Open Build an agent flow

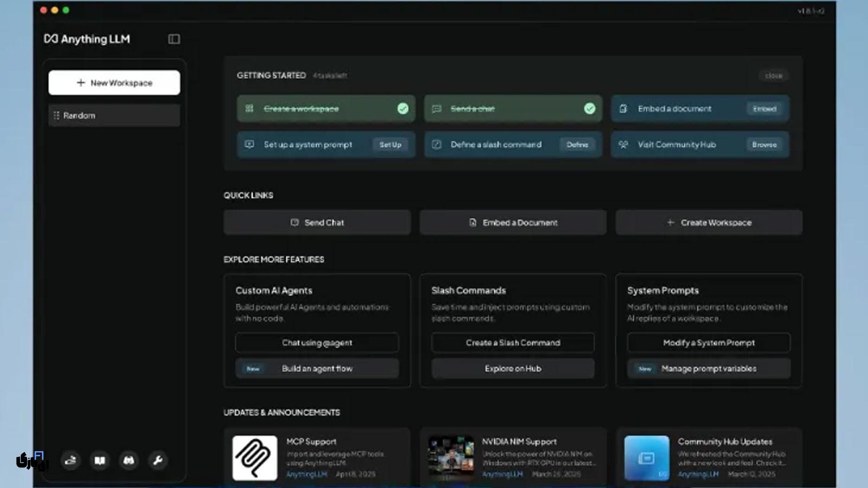(x=317, y=369)
